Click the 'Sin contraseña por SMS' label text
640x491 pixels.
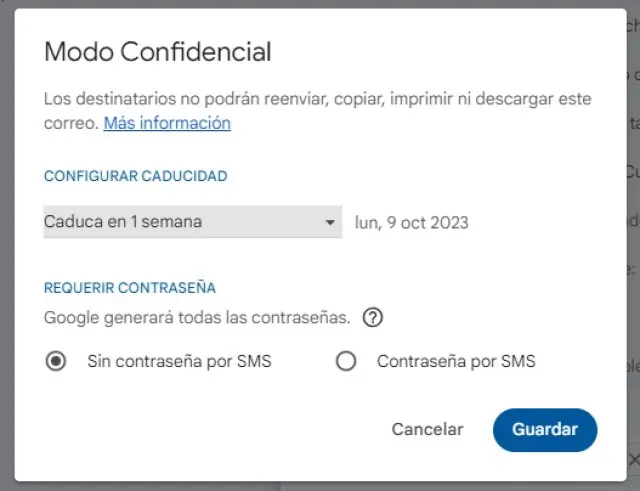179,362
